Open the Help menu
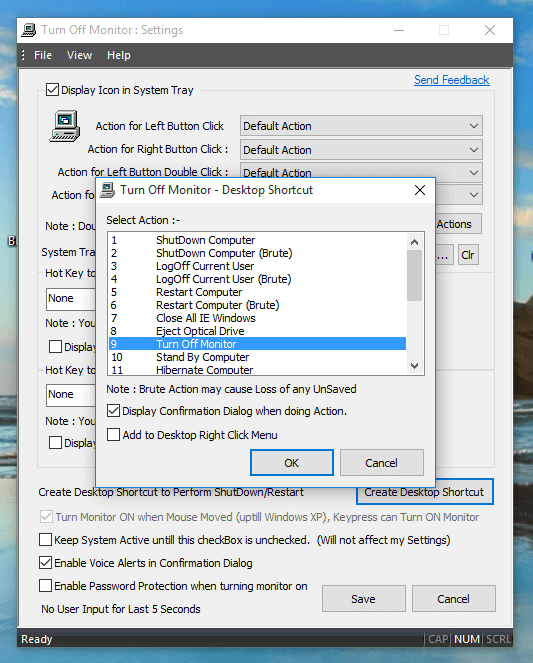 click(119, 55)
